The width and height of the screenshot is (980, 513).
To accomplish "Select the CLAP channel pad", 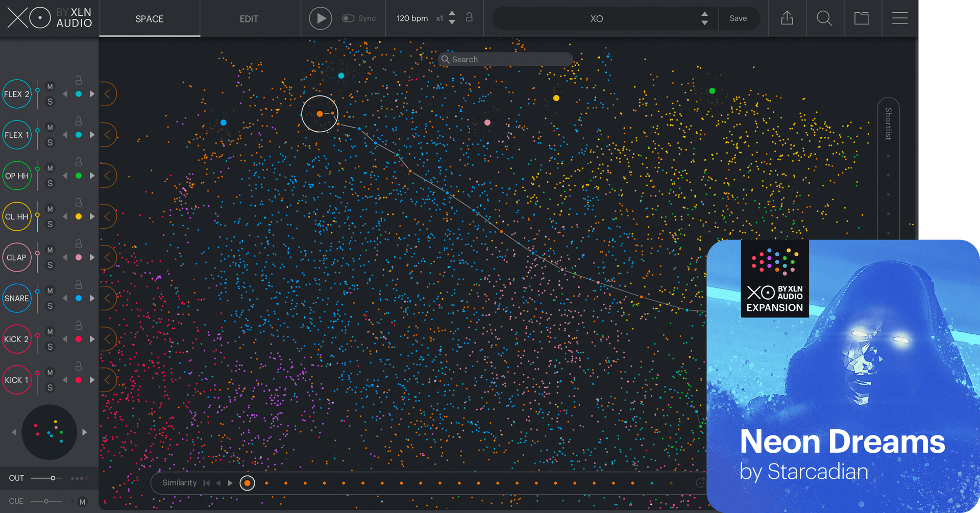I will [17, 257].
